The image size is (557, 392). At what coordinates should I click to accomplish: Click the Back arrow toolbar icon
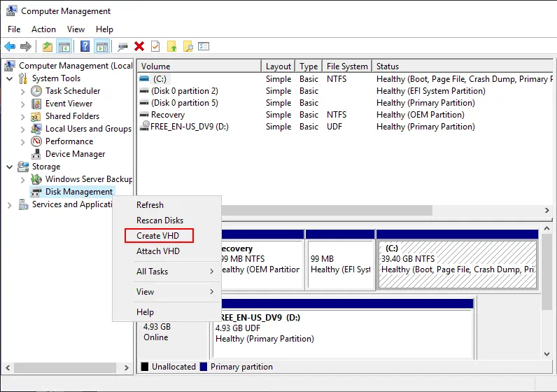(10, 47)
